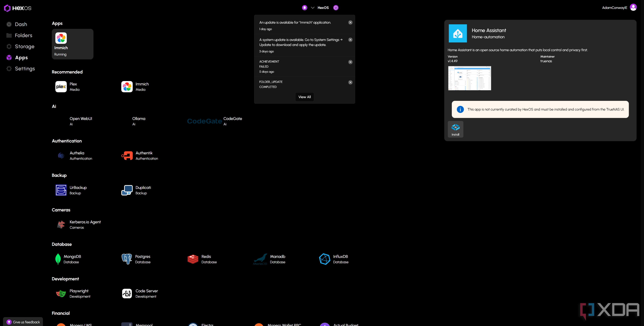Click the Kerberos.io Agent name label
Screen dimensions: 644x326
[85, 222]
